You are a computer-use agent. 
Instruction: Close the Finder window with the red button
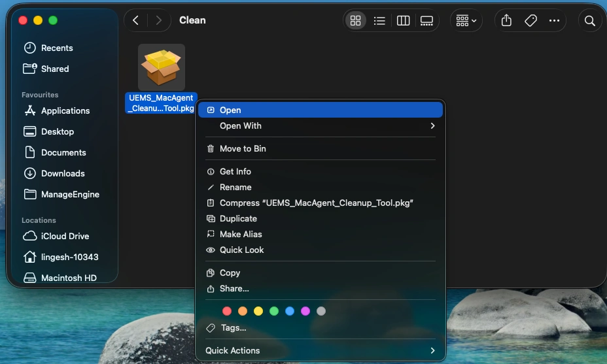pos(23,20)
